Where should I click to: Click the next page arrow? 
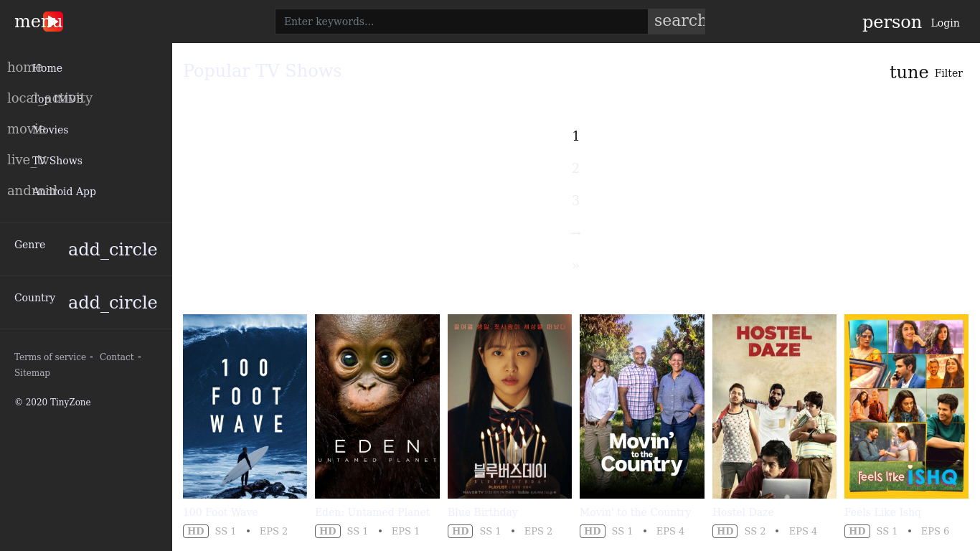pyautogui.click(x=575, y=233)
